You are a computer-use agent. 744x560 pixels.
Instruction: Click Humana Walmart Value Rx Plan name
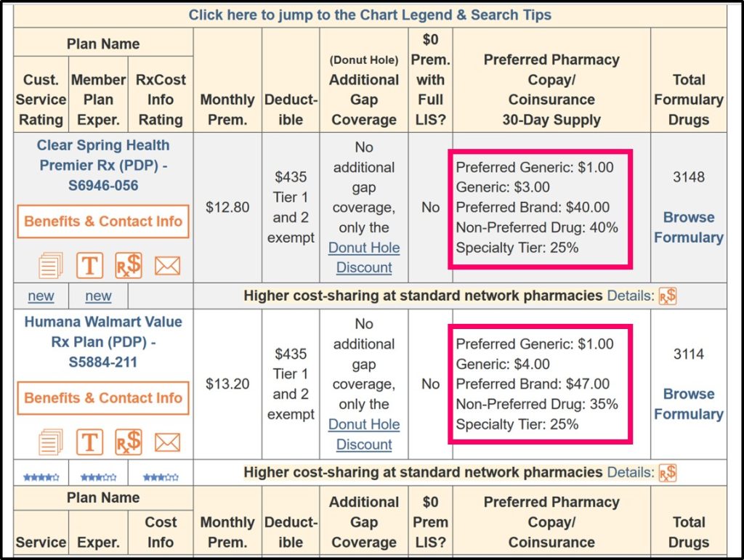(x=103, y=341)
